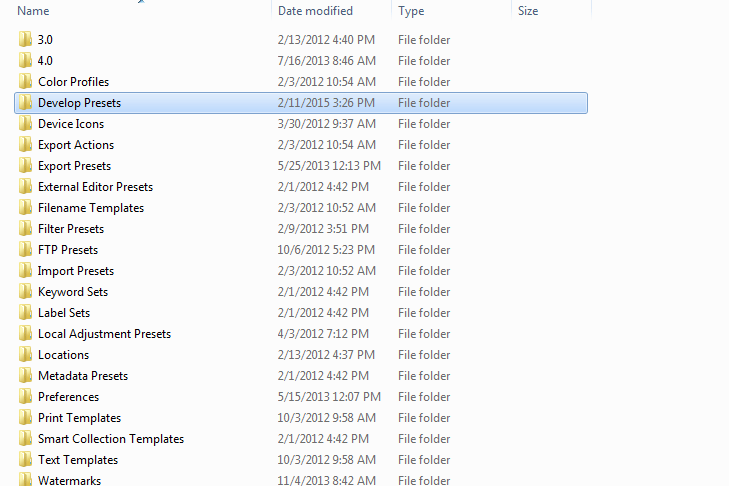This screenshot has height=486, width=729.
Task: Select the FTP Presets folder name
Action: tap(68, 250)
